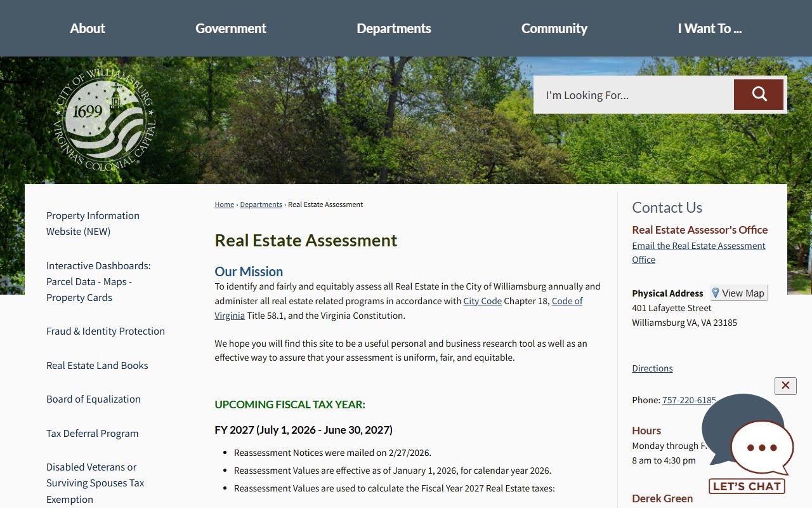Open Interactive Dashboards sidebar link

[98, 281]
